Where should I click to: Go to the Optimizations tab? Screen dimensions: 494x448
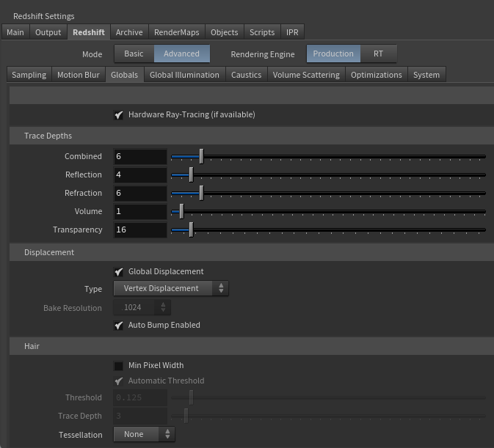tap(376, 75)
